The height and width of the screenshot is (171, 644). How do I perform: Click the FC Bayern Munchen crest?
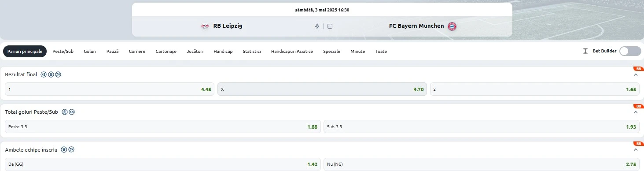pos(452,26)
